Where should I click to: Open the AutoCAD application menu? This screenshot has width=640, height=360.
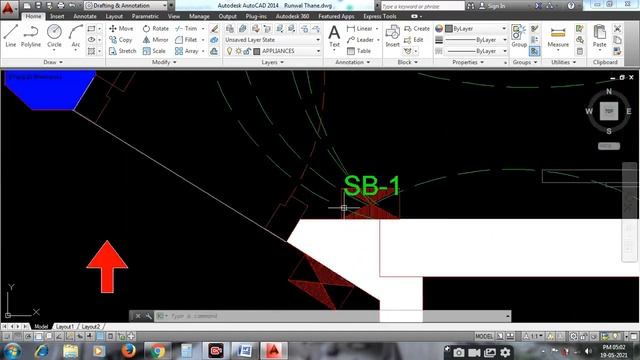[x=8, y=8]
